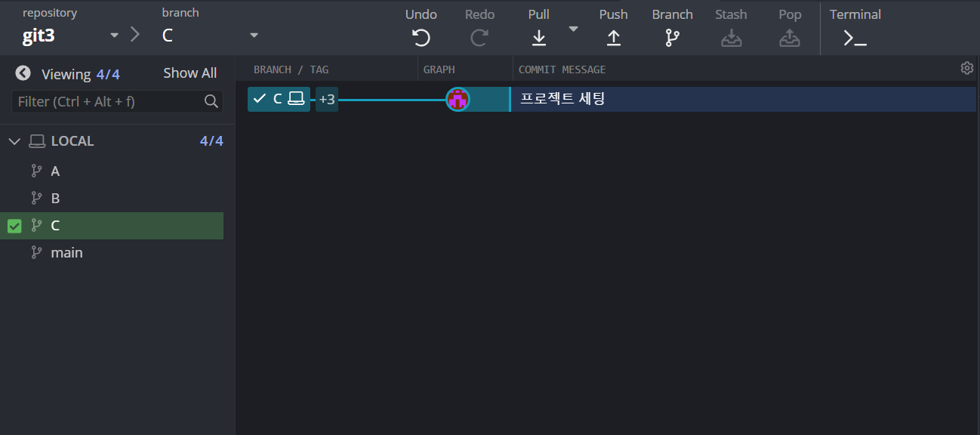Click the commit author avatar in graph
The image size is (980, 435).
[x=458, y=99]
